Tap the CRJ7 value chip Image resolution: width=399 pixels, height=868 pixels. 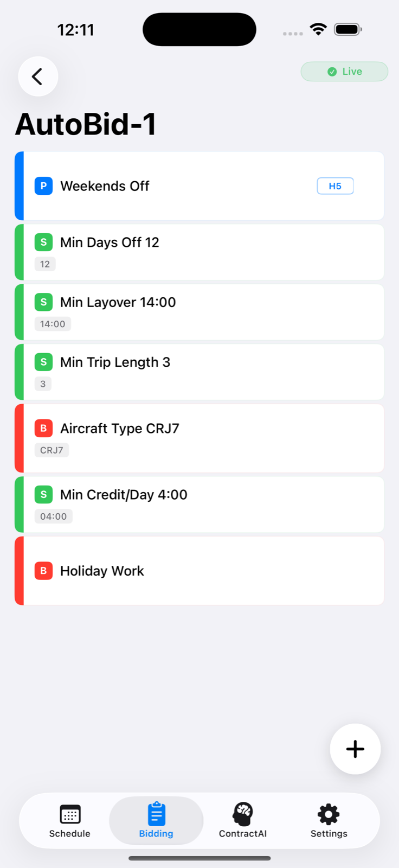pyautogui.click(x=52, y=450)
